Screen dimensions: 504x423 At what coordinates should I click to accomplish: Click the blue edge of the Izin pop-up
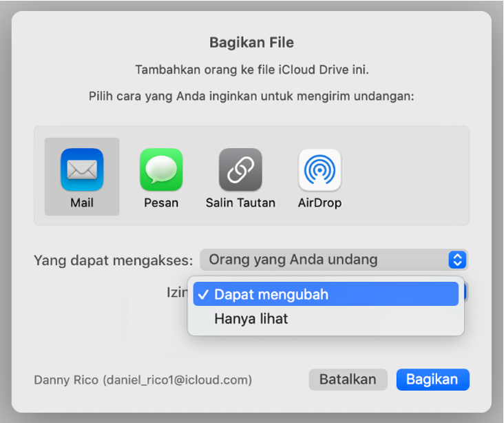click(x=466, y=292)
